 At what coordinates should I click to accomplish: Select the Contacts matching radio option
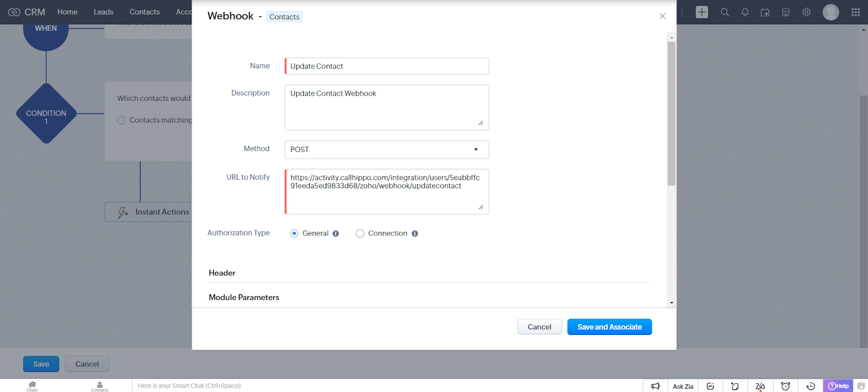pos(121,120)
